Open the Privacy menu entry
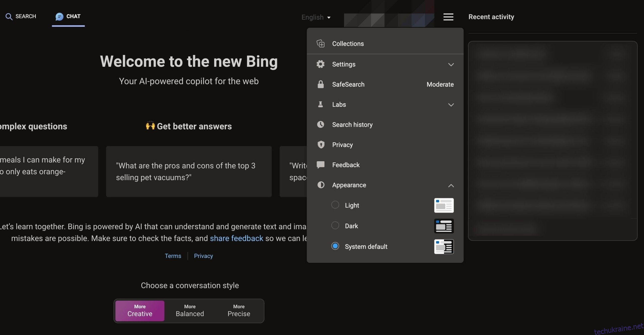 pos(385,145)
